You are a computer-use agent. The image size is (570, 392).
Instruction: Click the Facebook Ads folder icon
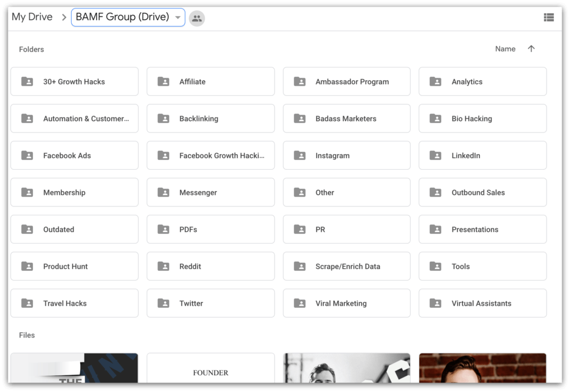click(x=27, y=155)
